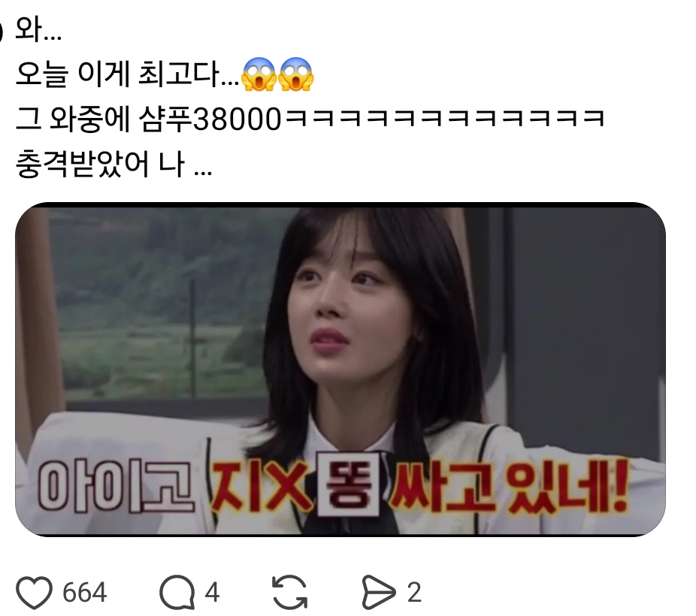This screenshot has width=696, height=616.
Task: Open the partially visible profile avatar
Action: tap(2, 31)
